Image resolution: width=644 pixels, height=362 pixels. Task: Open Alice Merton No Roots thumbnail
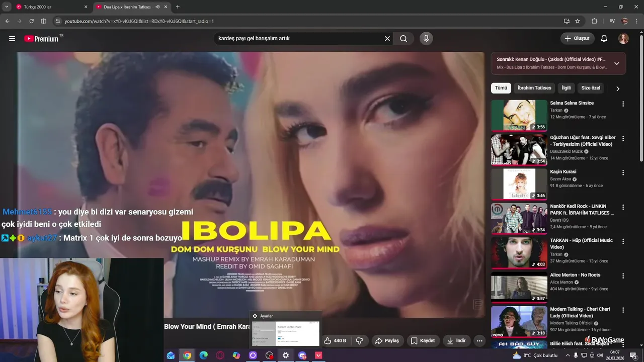519,288
